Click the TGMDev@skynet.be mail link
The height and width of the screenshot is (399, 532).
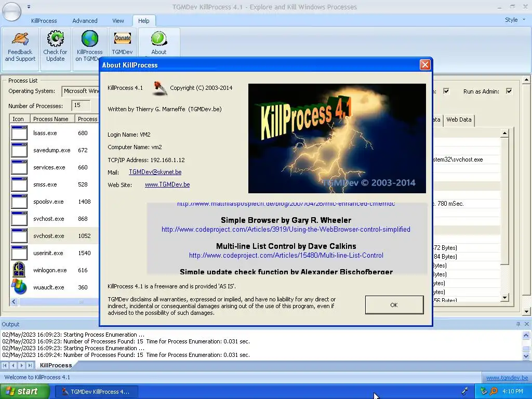click(155, 172)
